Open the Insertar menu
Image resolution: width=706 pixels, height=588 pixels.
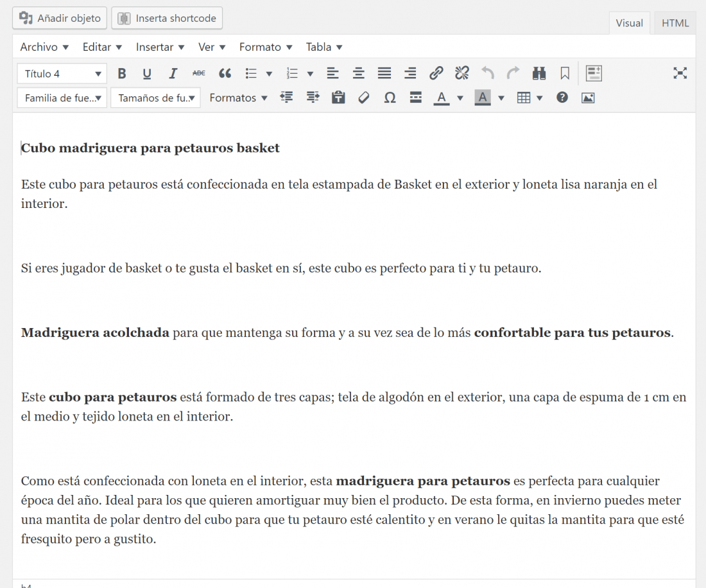160,47
